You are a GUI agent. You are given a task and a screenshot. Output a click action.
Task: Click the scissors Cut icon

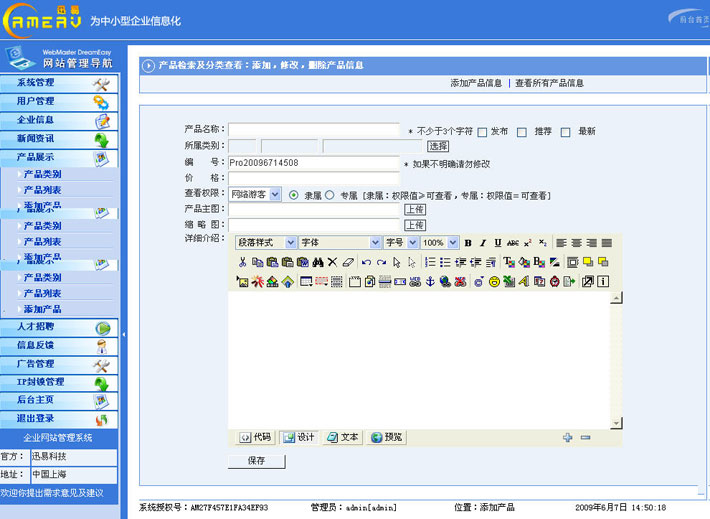pos(242,262)
